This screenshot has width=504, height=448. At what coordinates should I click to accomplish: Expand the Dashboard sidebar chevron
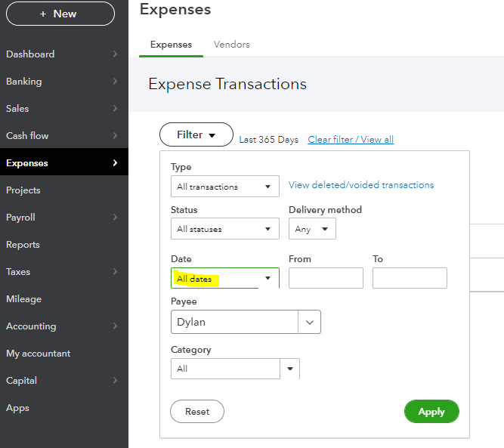coord(115,54)
